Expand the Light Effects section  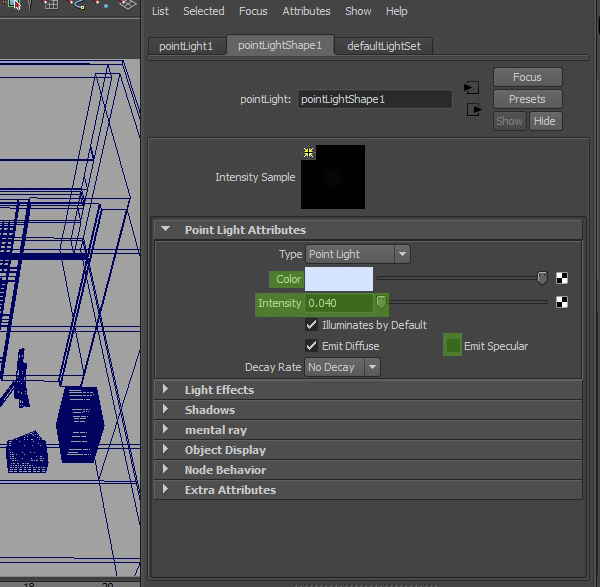pos(165,389)
